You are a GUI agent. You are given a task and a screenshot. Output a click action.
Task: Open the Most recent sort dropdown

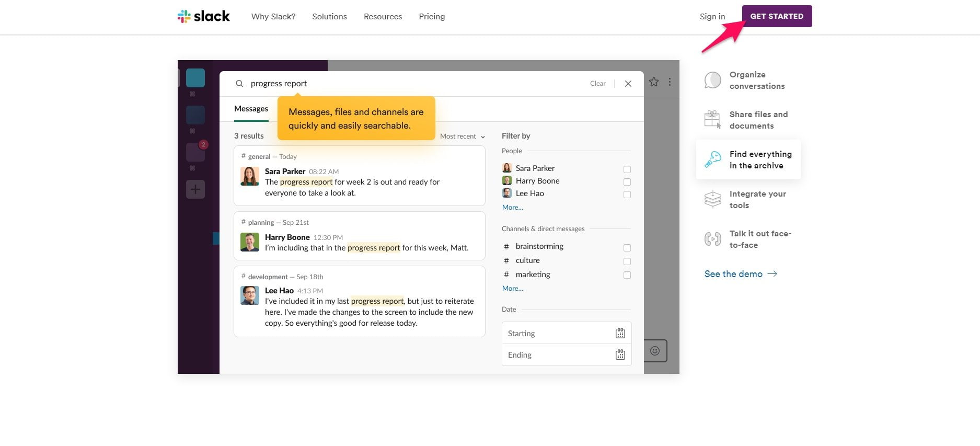[x=463, y=136]
